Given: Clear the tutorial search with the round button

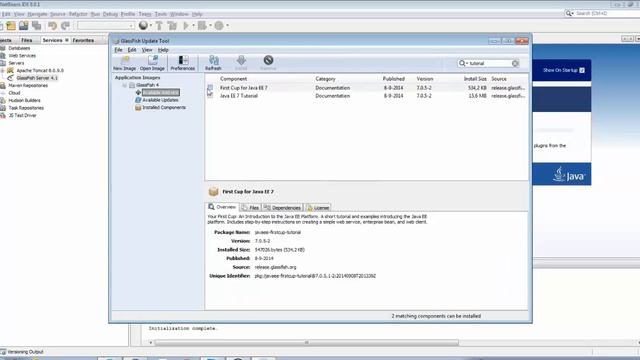Looking at the screenshot, I should click(x=515, y=63).
